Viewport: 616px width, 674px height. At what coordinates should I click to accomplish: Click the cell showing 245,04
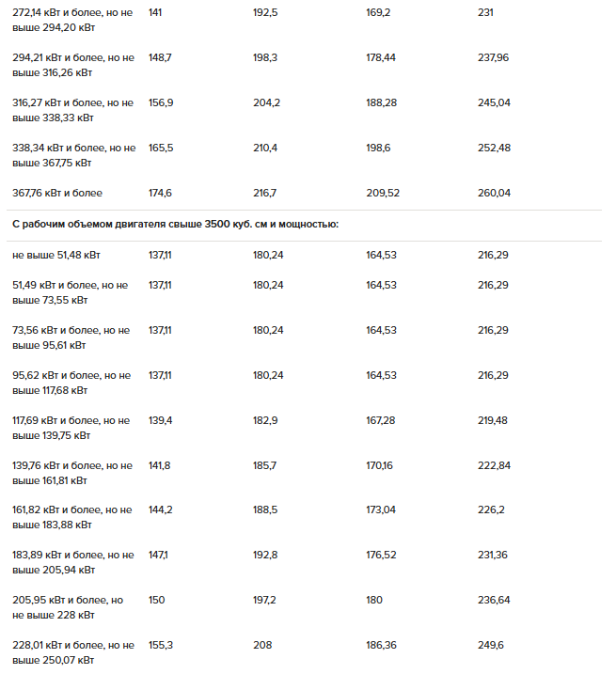click(494, 102)
